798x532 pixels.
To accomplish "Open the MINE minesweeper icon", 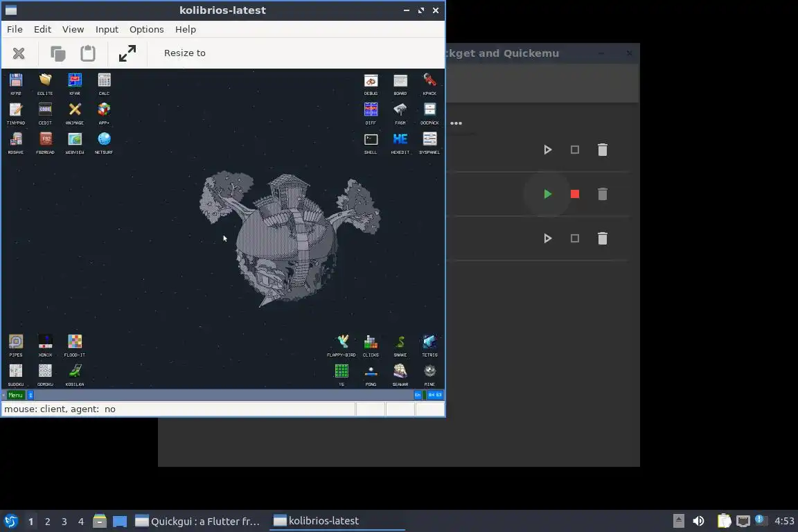I will click(x=430, y=372).
